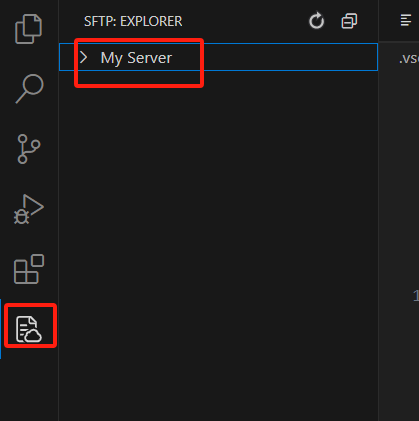
Task: Open the Source Control branch icon
Action: pos(29,149)
